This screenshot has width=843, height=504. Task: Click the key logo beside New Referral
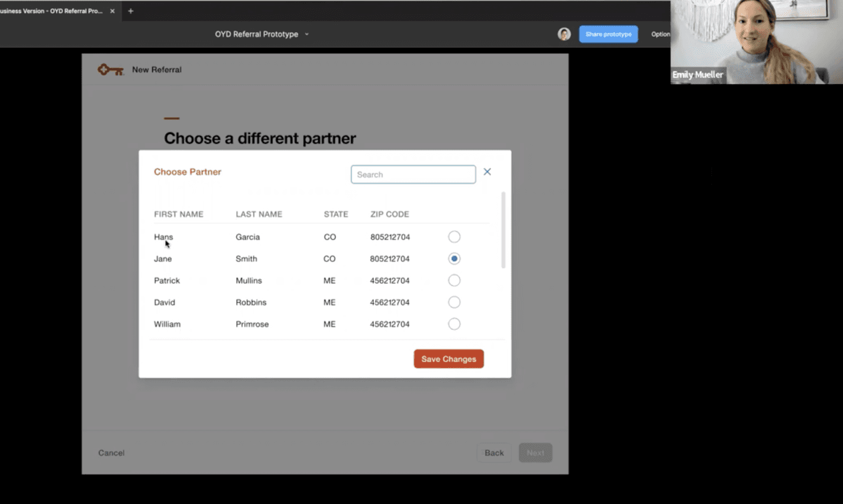pyautogui.click(x=110, y=69)
